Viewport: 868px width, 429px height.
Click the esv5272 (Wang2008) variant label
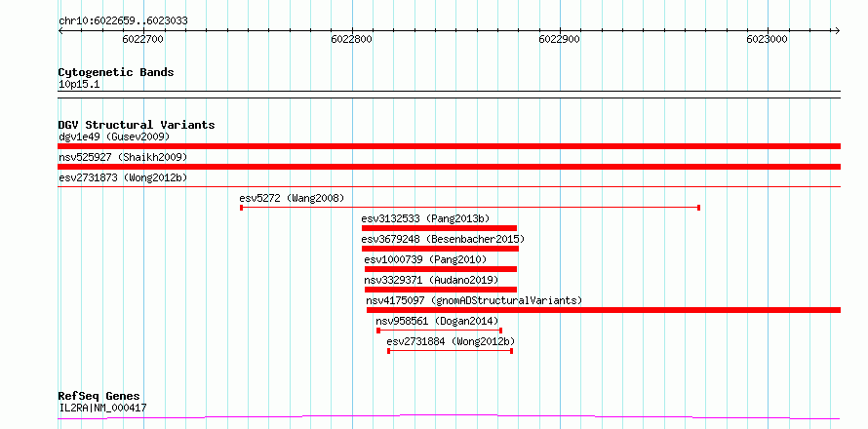click(x=292, y=198)
